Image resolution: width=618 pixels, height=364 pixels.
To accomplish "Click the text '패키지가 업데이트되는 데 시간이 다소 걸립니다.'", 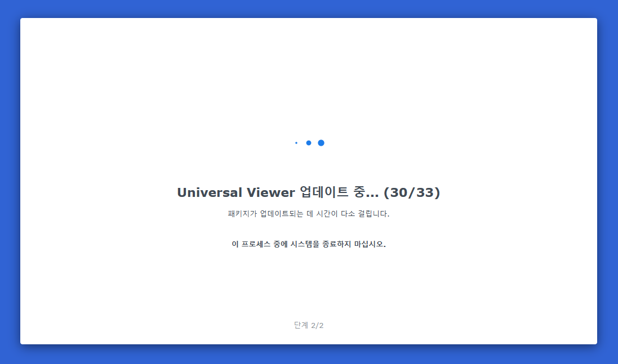I will pos(309,214).
